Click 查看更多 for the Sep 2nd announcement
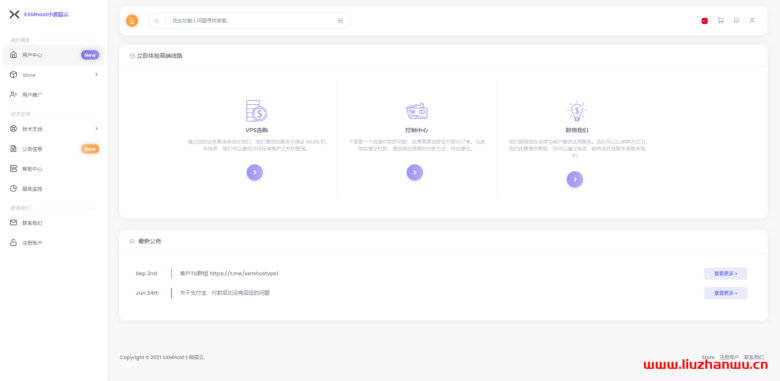 tap(725, 274)
